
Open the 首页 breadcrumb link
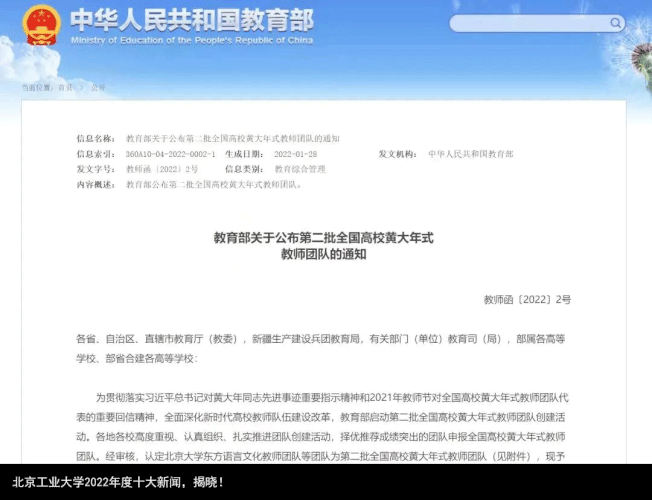(x=65, y=87)
